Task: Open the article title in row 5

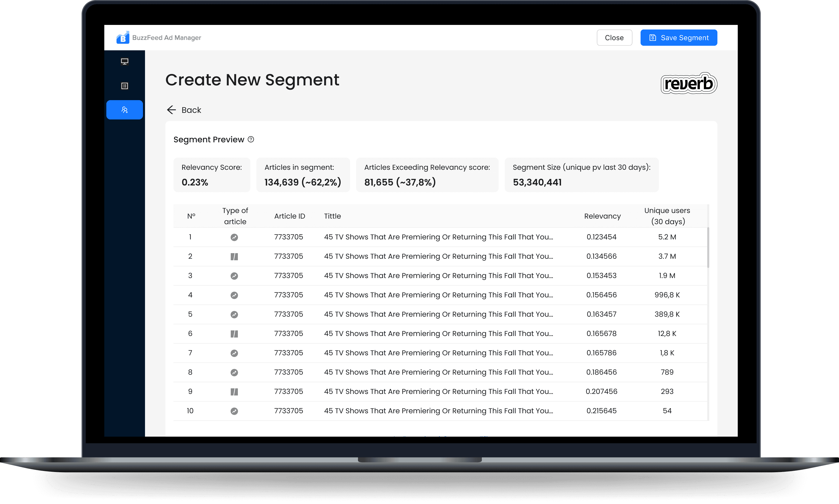Action: coord(438,314)
